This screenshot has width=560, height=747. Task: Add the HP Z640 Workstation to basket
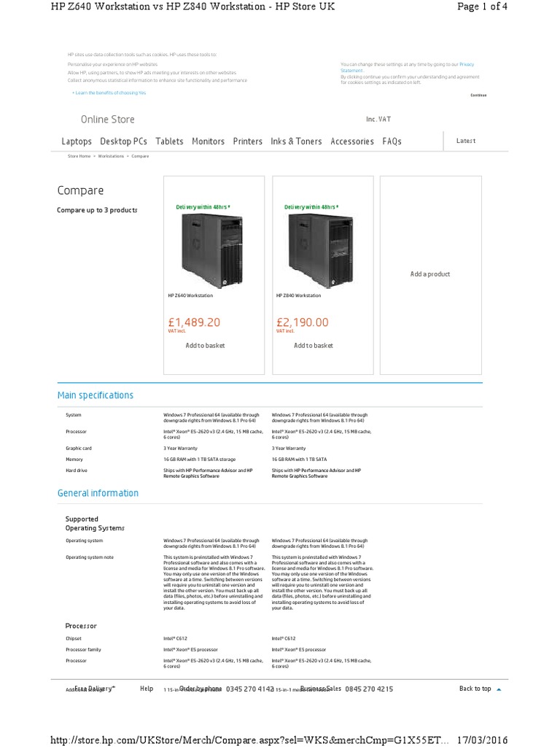pos(205,345)
